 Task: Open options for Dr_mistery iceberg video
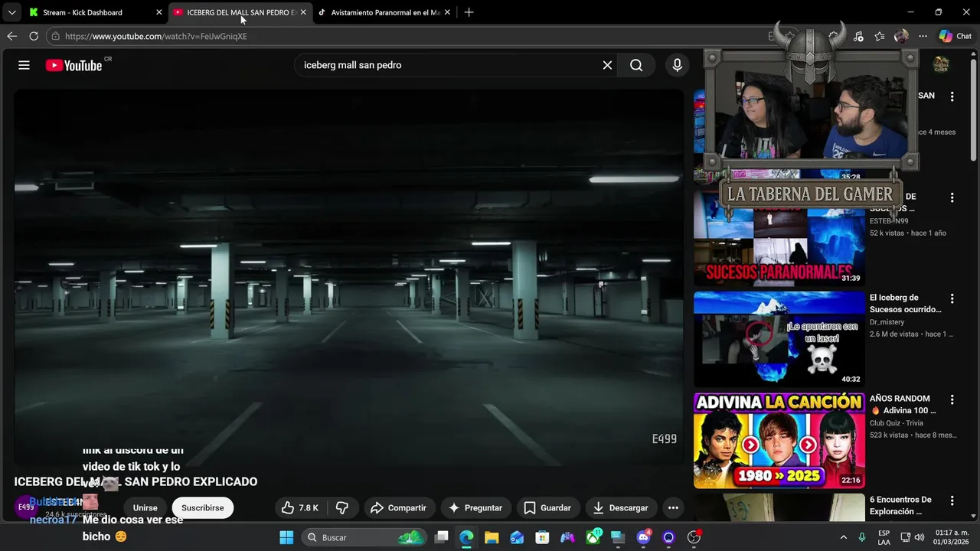(952, 298)
